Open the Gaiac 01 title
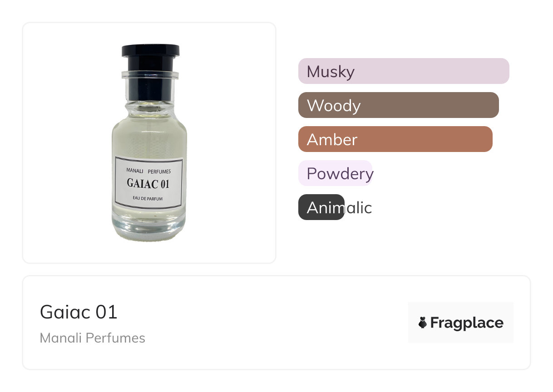 (79, 312)
